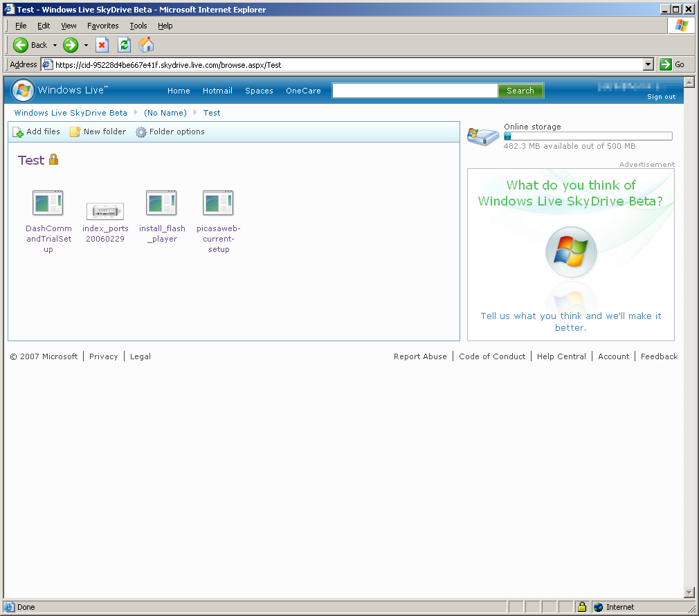
Task: Open Hotmail from the header
Action: pyautogui.click(x=217, y=91)
